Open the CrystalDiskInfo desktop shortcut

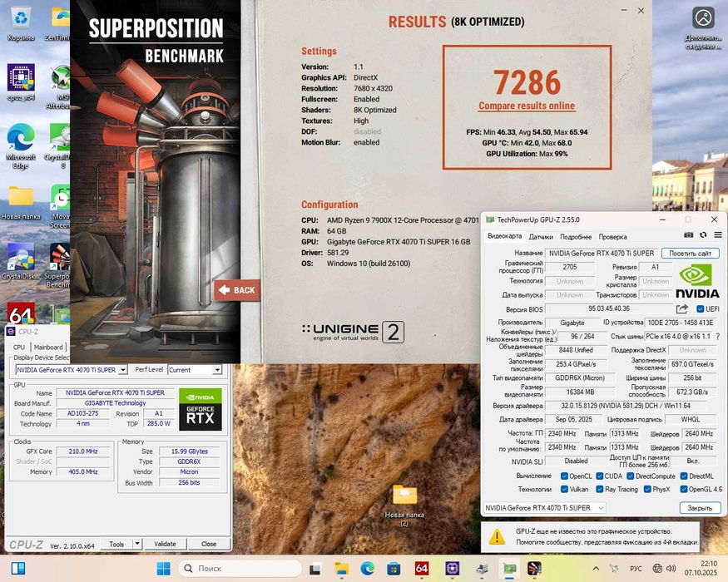click(21, 261)
